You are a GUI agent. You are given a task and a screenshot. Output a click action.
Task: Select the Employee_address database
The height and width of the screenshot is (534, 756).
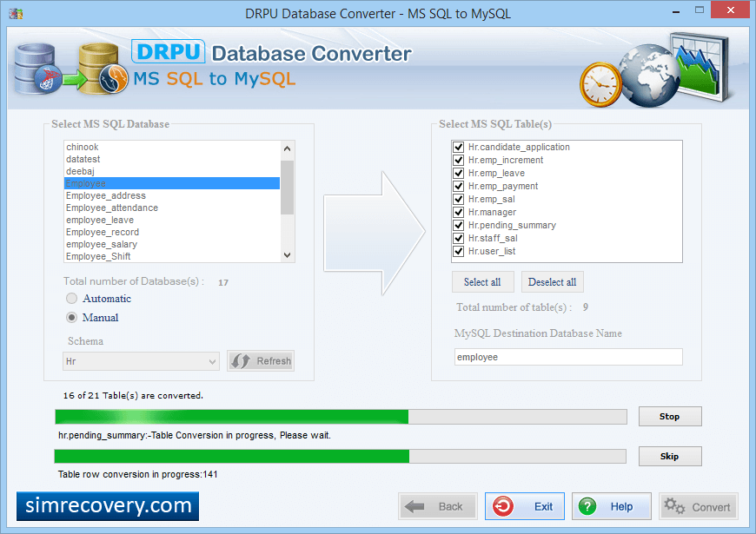[x=172, y=195]
